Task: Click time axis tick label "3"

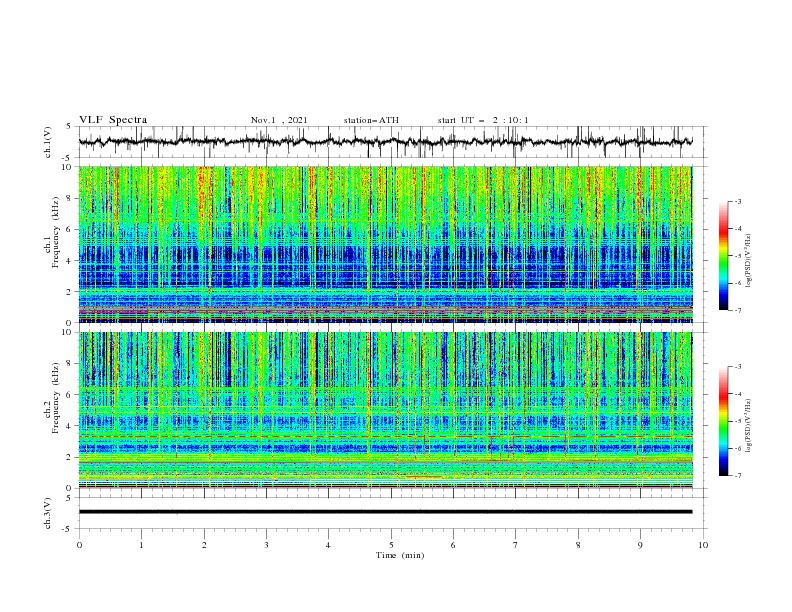Action: click(x=266, y=545)
